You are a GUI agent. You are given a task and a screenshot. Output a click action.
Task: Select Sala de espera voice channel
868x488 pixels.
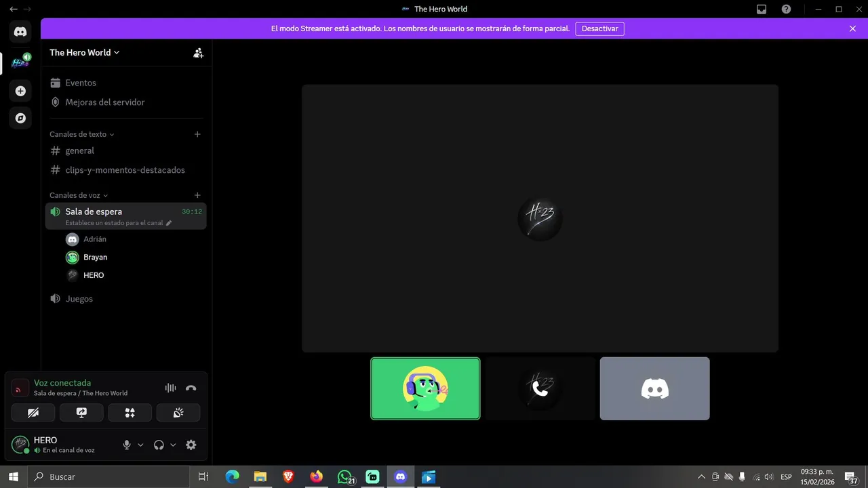[126, 216]
